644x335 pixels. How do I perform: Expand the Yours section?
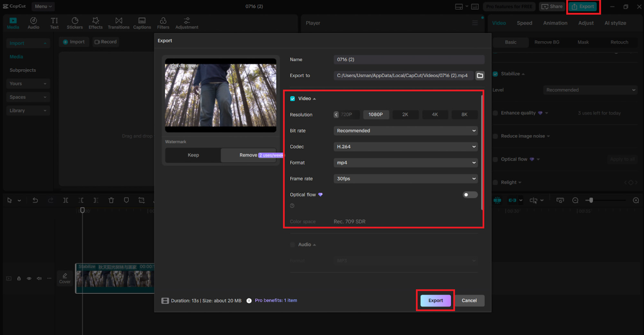(x=28, y=83)
